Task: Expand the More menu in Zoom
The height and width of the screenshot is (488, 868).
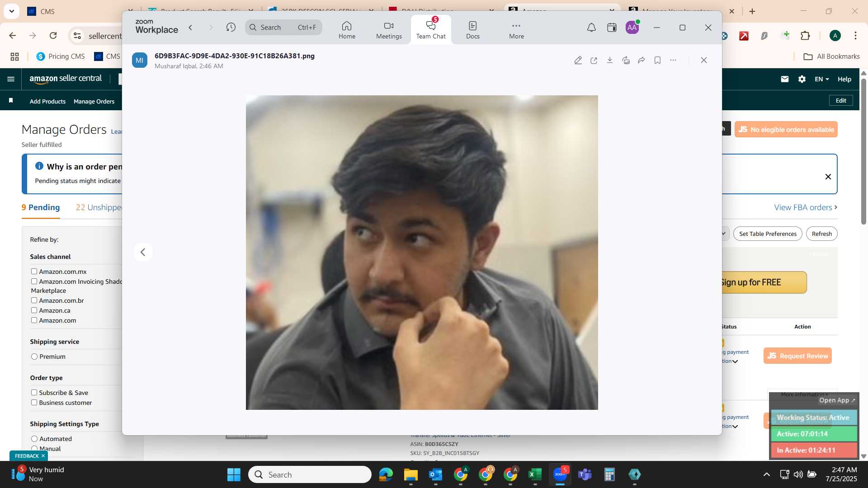Action: (516, 30)
